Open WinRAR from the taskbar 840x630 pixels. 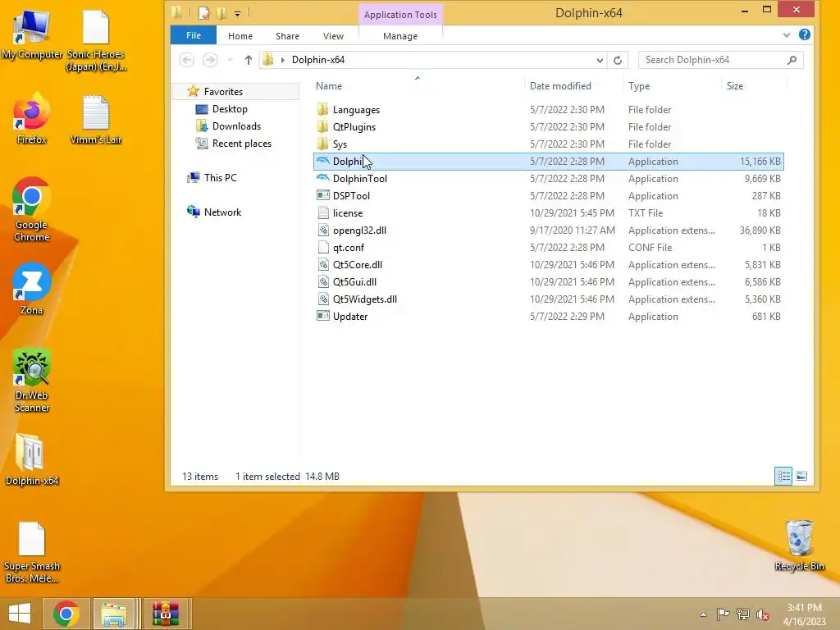[x=166, y=614]
